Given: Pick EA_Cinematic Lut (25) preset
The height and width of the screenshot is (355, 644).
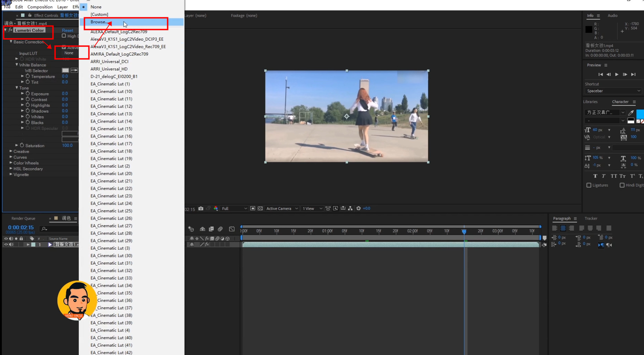Looking at the screenshot, I should (132, 211).
